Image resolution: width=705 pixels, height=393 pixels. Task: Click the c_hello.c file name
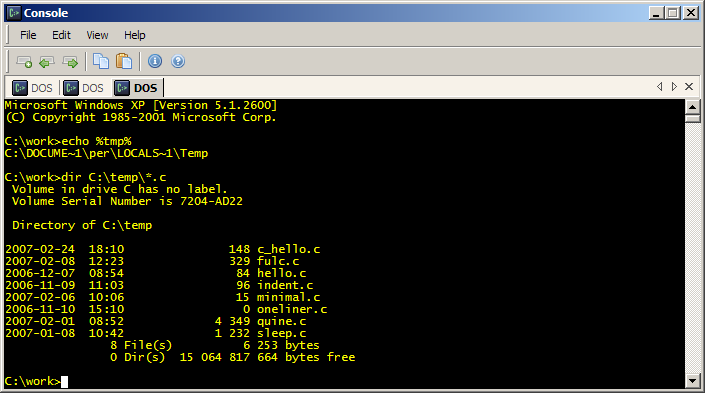pos(288,249)
